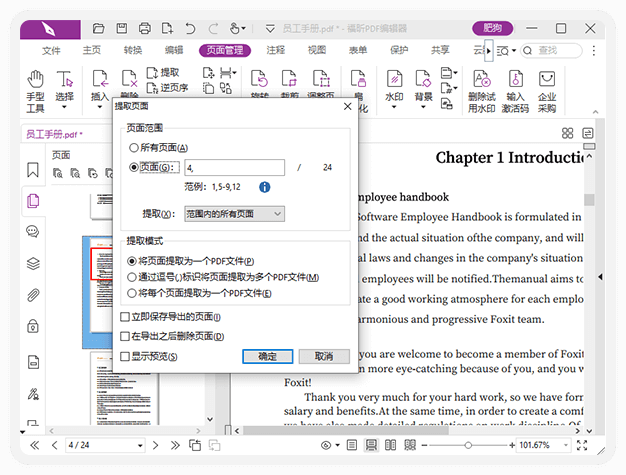This screenshot has height=475, width=626.
Task: Click the search (查找) field
Action: click(552, 51)
